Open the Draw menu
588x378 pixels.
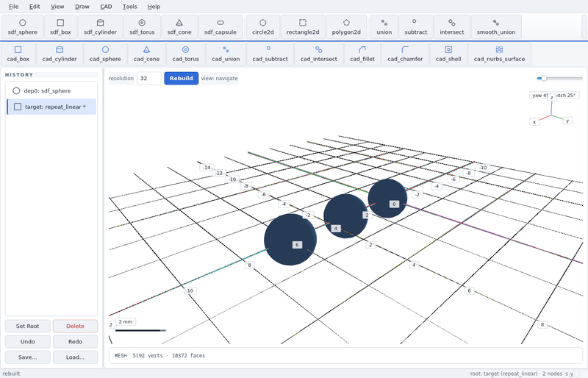[x=82, y=7]
